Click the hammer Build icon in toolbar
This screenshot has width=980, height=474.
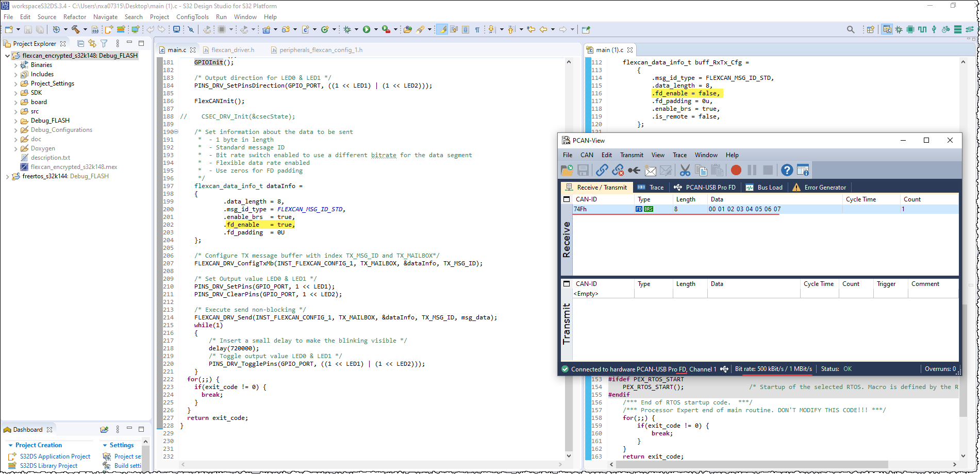click(75, 29)
